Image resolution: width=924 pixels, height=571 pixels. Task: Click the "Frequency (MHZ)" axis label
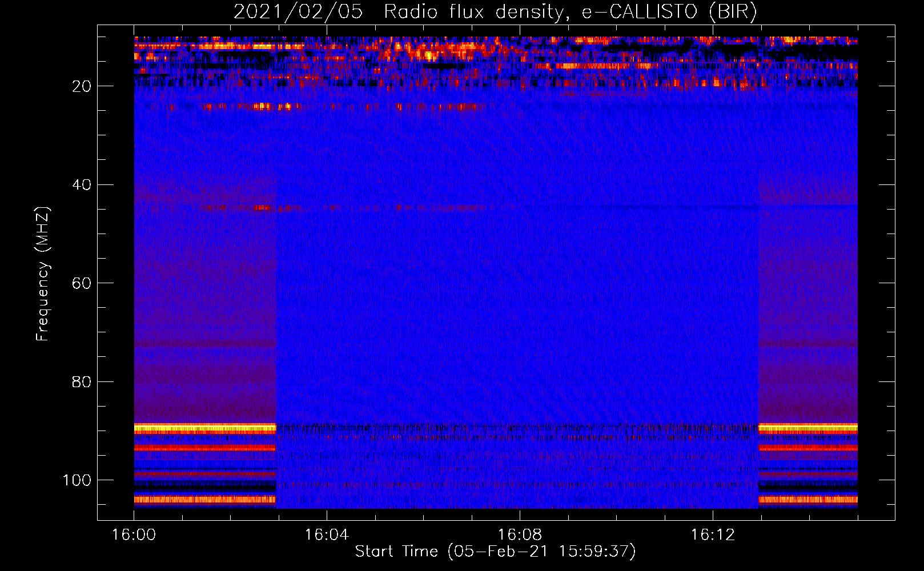43,274
